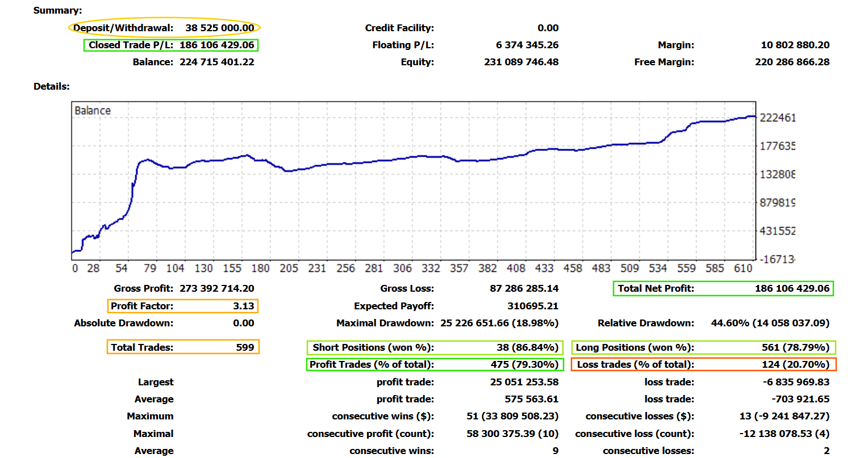Click the Balance value 224 715 401.22

pyautogui.click(x=216, y=62)
